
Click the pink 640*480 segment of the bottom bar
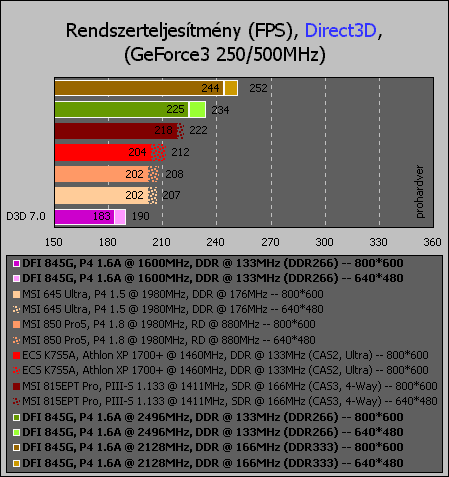[x=120, y=217]
